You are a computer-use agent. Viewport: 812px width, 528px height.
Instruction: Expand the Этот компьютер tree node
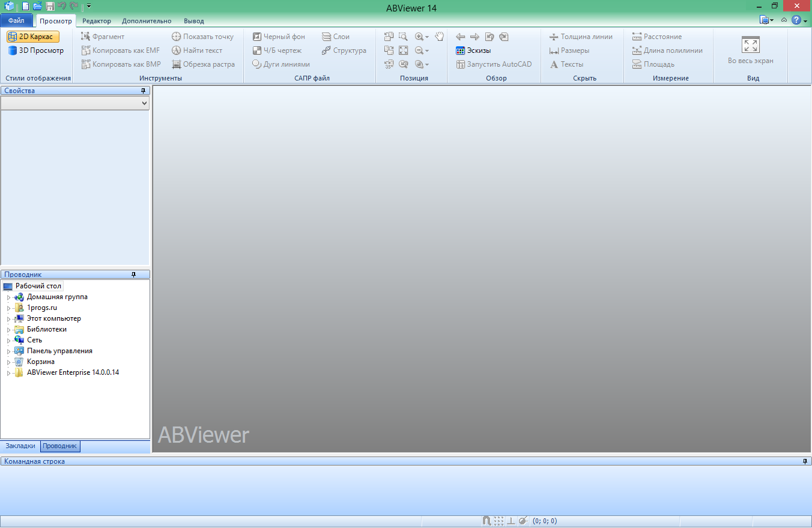tap(10, 318)
